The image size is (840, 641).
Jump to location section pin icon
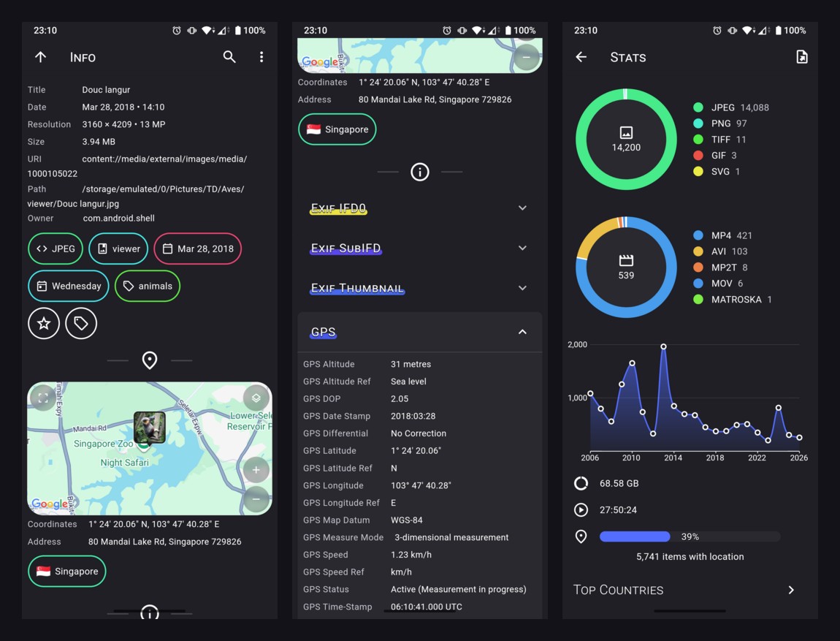tap(150, 360)
